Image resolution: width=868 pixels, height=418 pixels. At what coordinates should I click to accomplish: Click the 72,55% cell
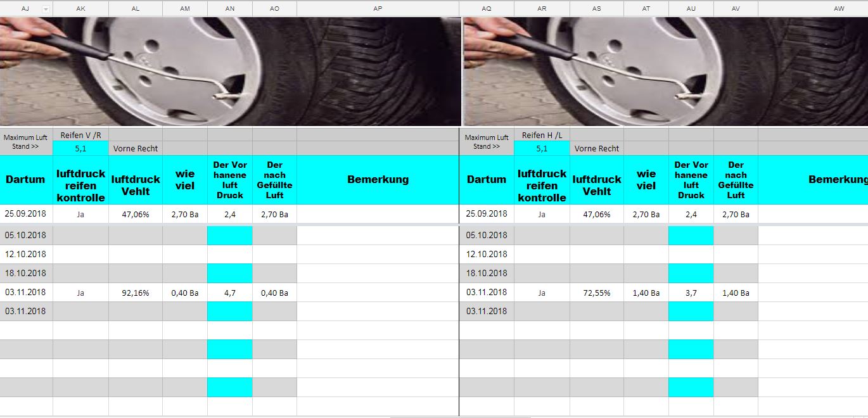(x=597, y=293)
